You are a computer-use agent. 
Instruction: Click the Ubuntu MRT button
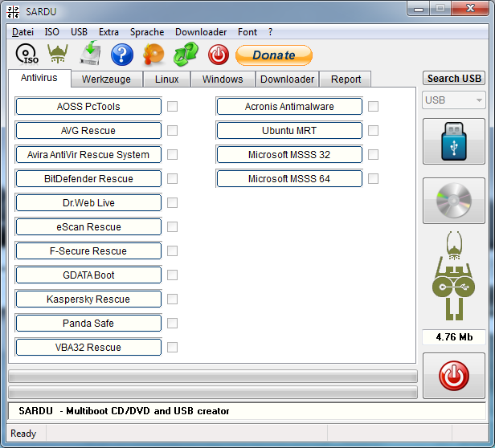click(289, 130)
